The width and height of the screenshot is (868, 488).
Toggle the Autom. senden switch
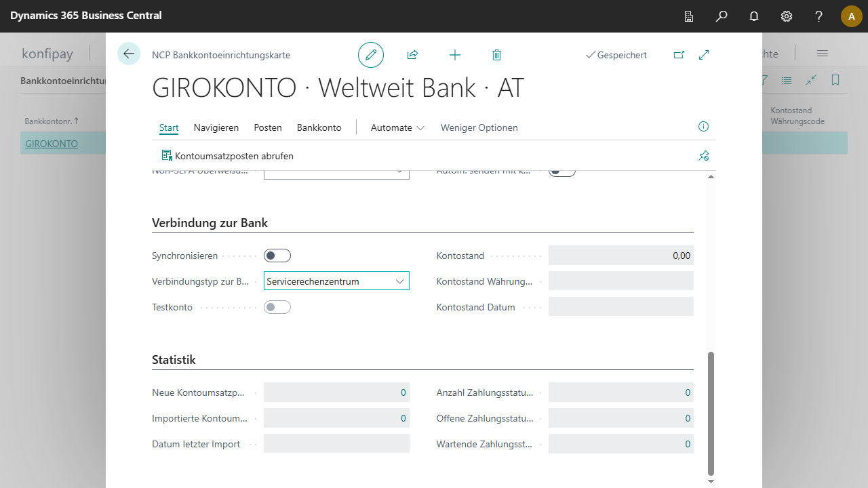pos(561,172)
